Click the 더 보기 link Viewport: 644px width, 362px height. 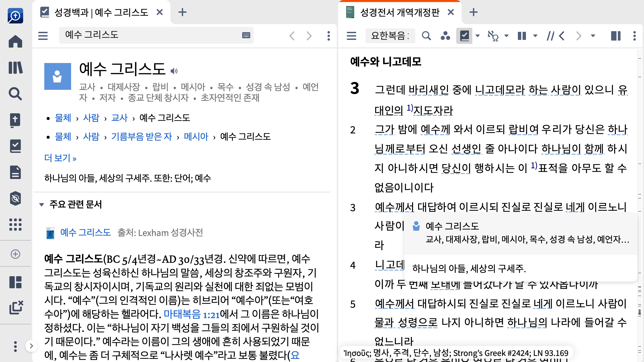pos(60,158)
